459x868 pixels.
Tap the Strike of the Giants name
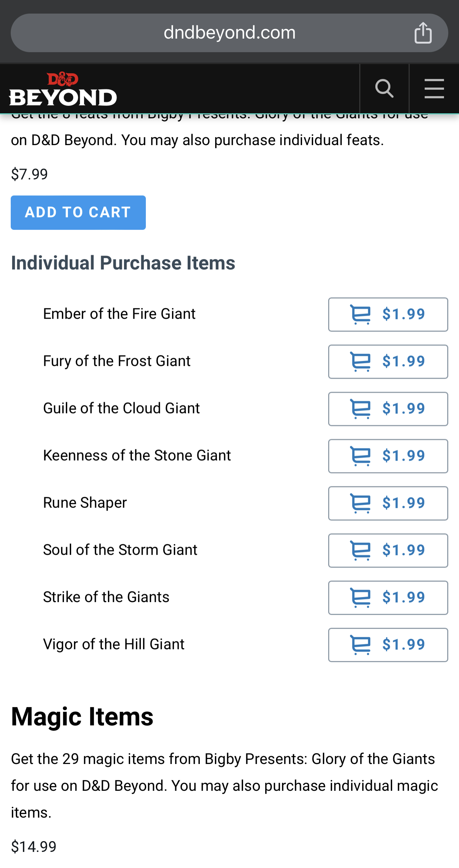(x=106, y=597)
